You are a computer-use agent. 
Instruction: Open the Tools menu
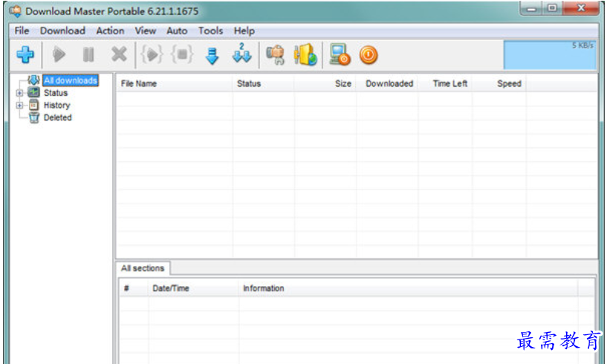(210, 30)
